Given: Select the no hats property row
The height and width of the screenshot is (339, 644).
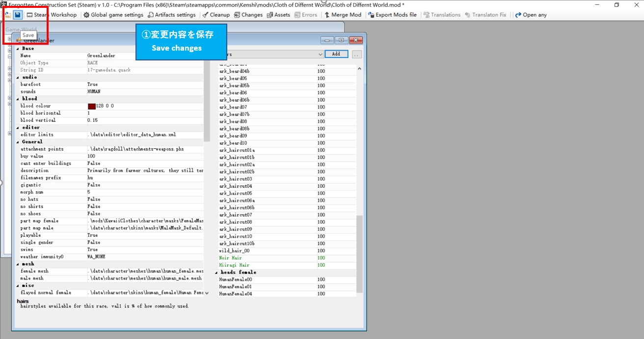Looking at the screenshot, I should 110,199.
